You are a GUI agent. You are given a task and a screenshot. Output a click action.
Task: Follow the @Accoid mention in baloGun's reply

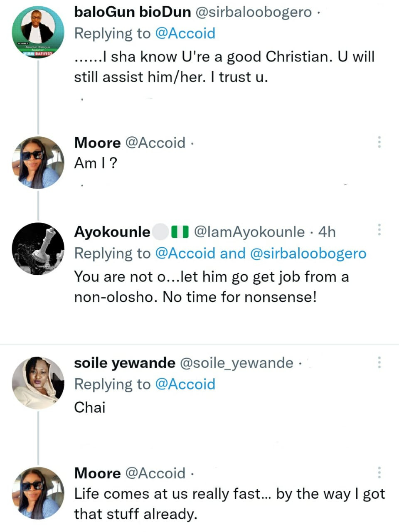click(185, 33)
